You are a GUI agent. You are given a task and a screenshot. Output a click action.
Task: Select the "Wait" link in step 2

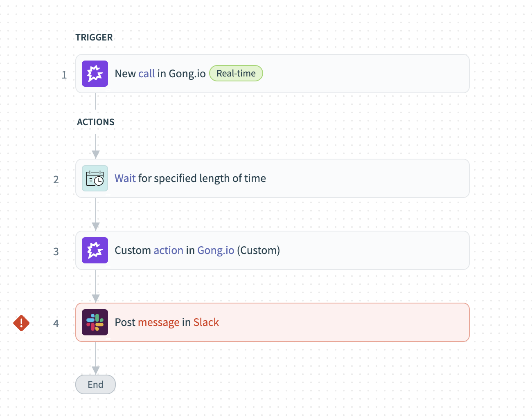pos(125,178)
